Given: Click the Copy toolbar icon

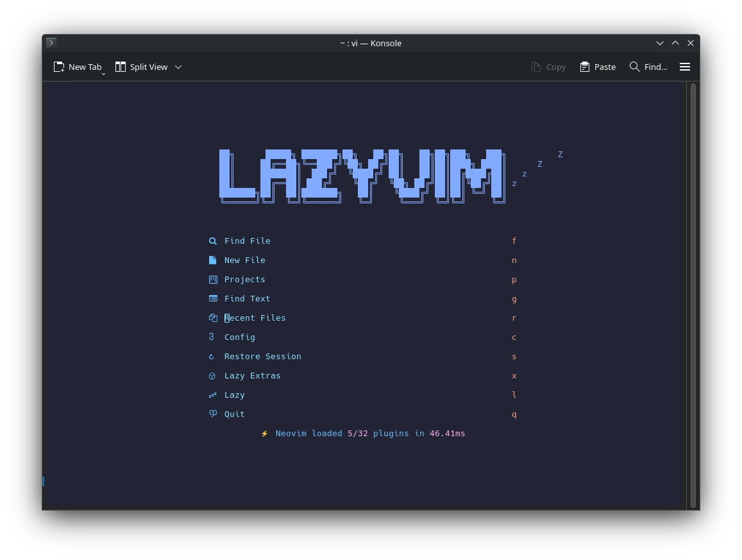Looking at the screenshot, I should (x=535, y=67).
